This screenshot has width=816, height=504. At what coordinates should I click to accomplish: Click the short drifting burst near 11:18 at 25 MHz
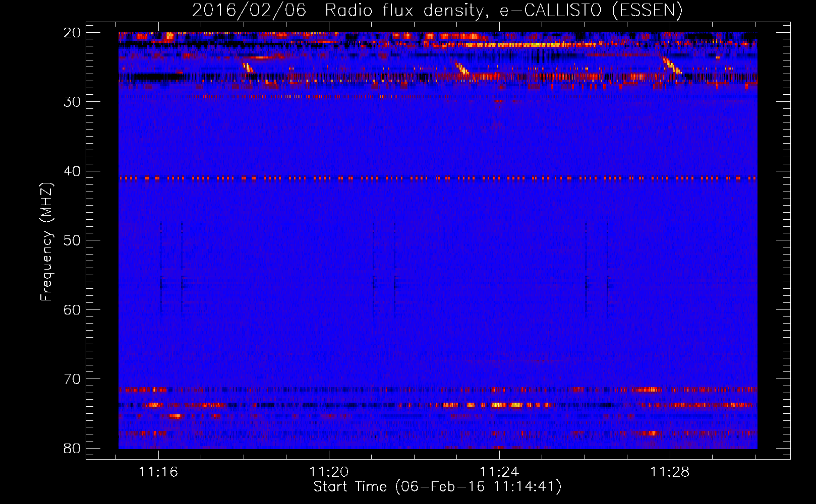click(x=248, y=68)
